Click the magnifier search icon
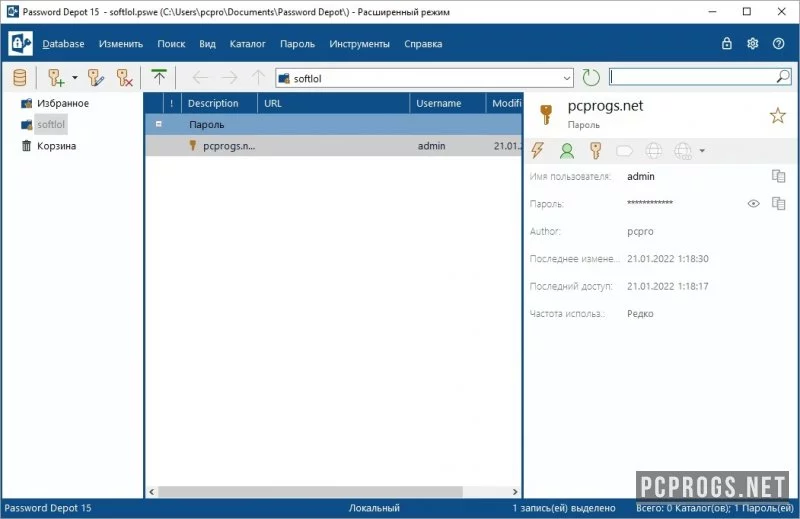Viewport: 800px width, 519px height. tap(783, 77)
